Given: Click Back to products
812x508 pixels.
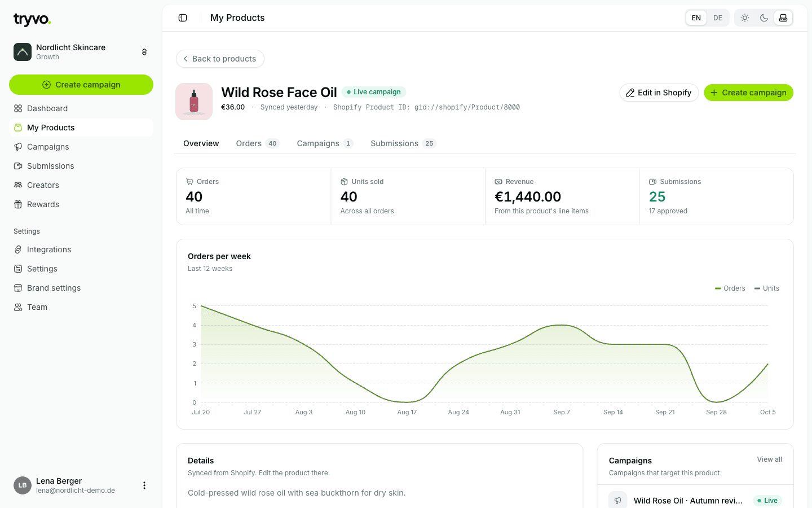Looking at the screenshot, I should click(x=220, y=59).
